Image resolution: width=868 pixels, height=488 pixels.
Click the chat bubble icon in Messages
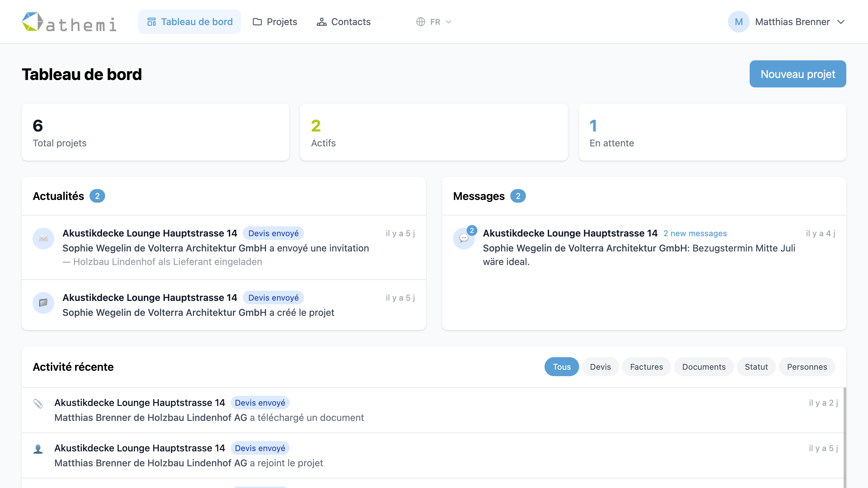click(x=463, y=239)
